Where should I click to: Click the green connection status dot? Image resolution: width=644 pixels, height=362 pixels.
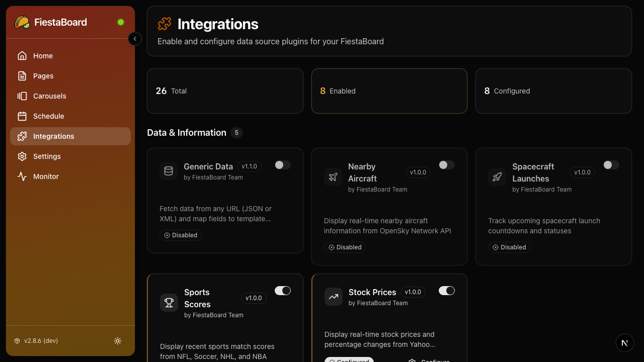click(121, 22)
